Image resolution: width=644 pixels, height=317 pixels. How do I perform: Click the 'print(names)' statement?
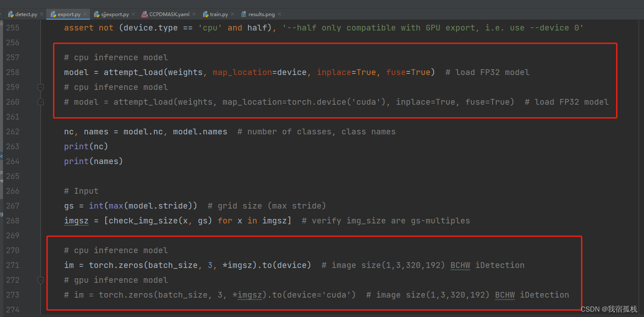[93, 161]
